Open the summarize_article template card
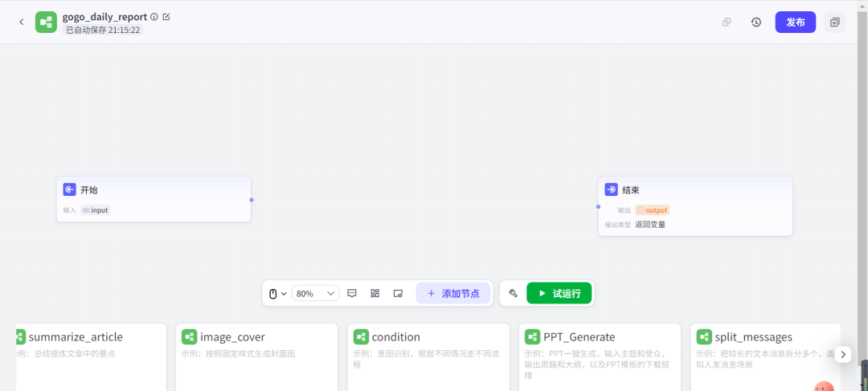 91,357
